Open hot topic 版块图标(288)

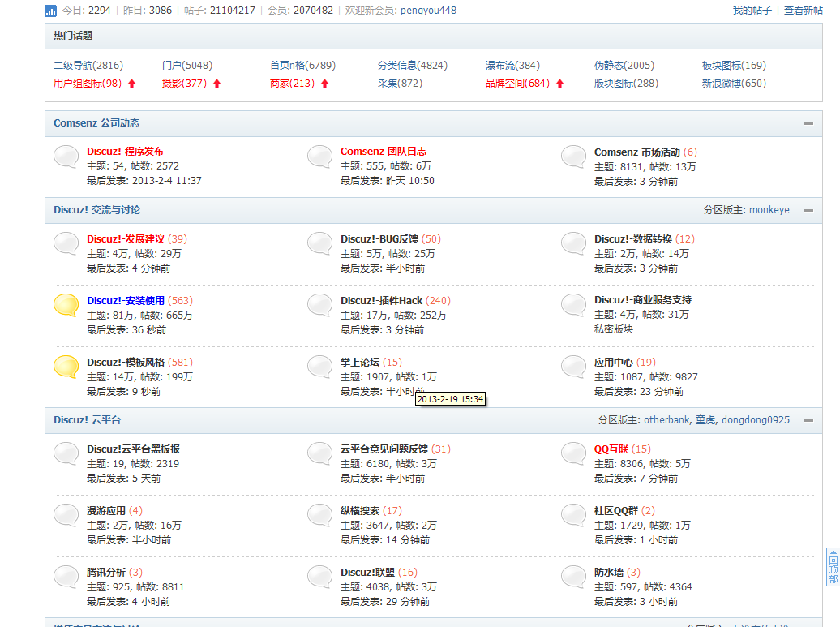click(x=626, y=83)
